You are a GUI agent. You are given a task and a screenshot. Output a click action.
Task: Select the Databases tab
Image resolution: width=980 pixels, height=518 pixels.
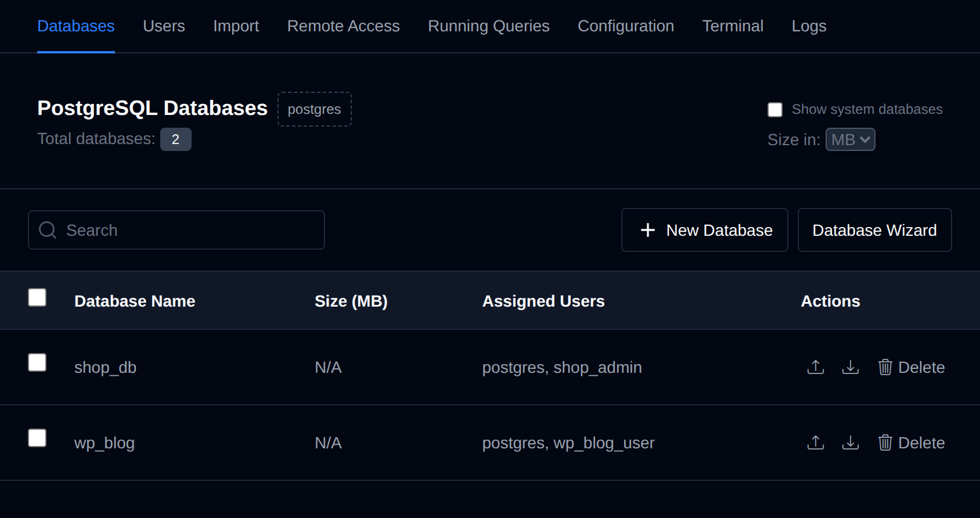pyautogui.click(x=76, y=26)
